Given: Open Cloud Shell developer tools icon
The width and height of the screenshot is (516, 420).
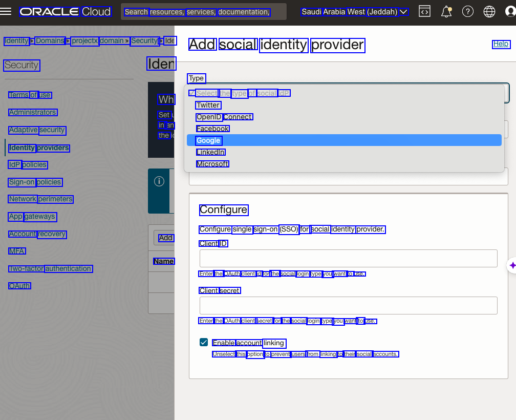Looking at the screenshot, I should [424, 12].
